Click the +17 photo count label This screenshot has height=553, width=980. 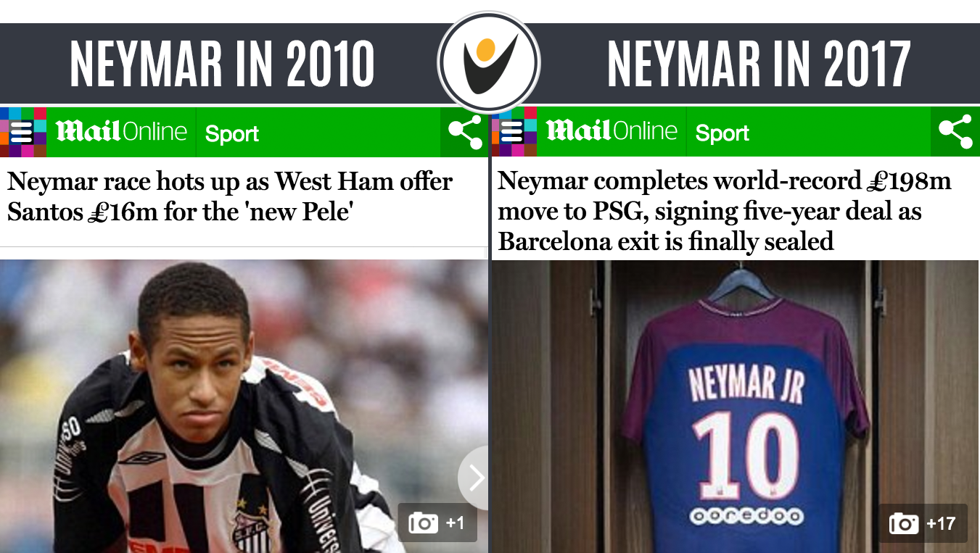coord(941,523)
